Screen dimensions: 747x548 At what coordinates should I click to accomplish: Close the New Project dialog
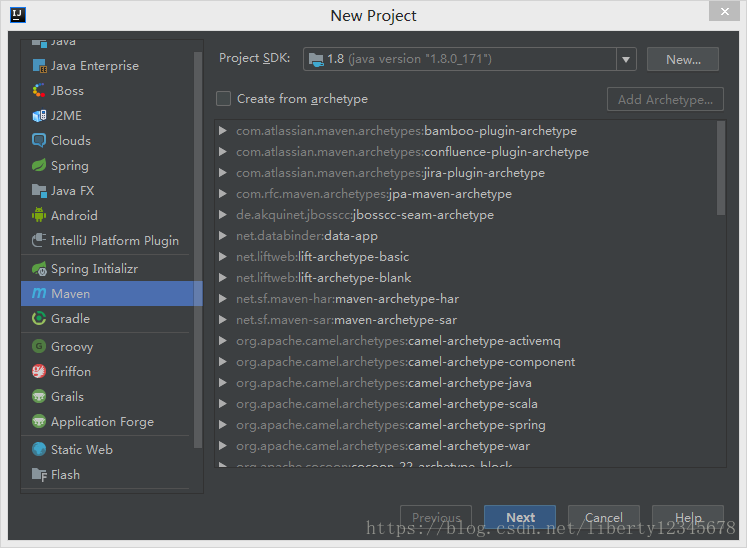click(724, 11)
